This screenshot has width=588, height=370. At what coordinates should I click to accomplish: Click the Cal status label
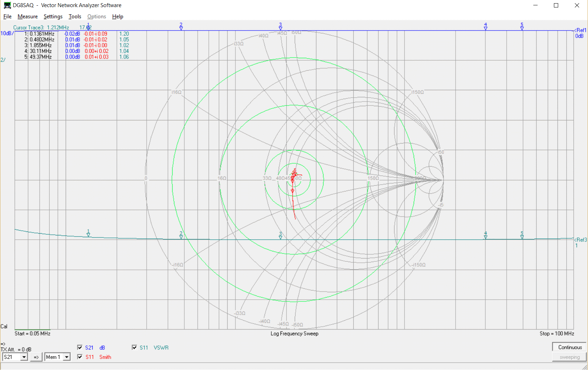pos(4,326)
